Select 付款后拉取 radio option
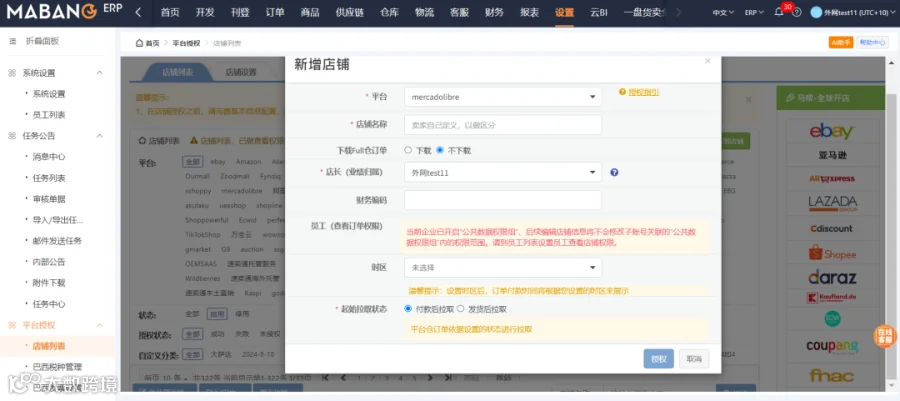The height and width of the screenshot is (401, 900). coord(408,309)
